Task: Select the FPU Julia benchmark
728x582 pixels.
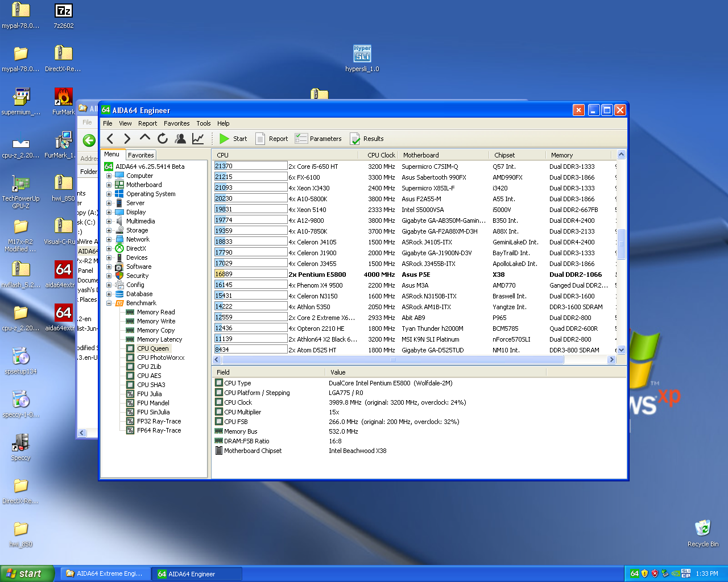Action: 149,394
